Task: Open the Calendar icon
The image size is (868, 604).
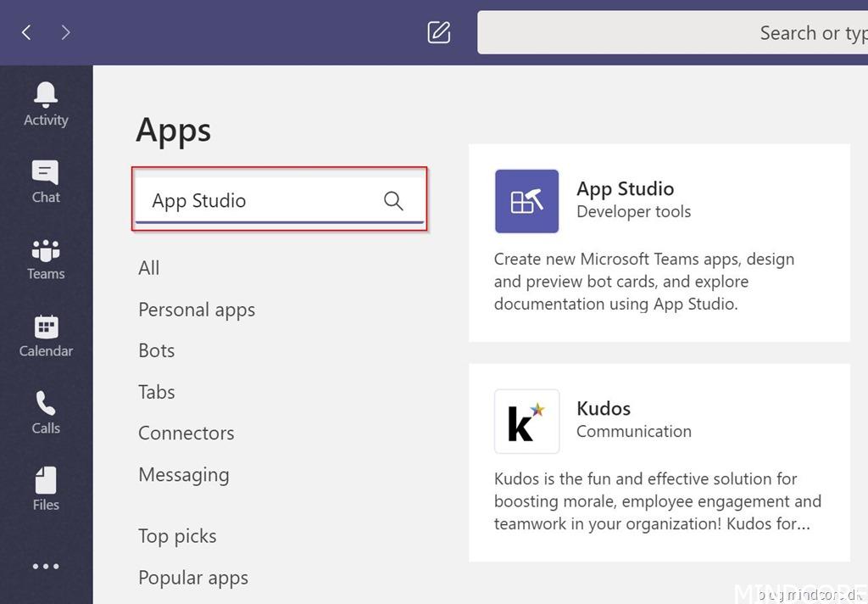Action: [x=46, y=327]
